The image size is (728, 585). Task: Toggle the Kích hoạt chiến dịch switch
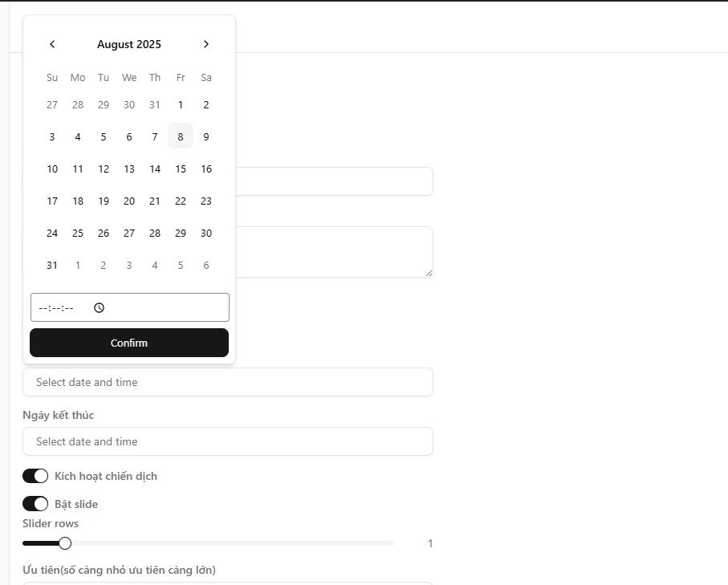(x=35, y=476)
